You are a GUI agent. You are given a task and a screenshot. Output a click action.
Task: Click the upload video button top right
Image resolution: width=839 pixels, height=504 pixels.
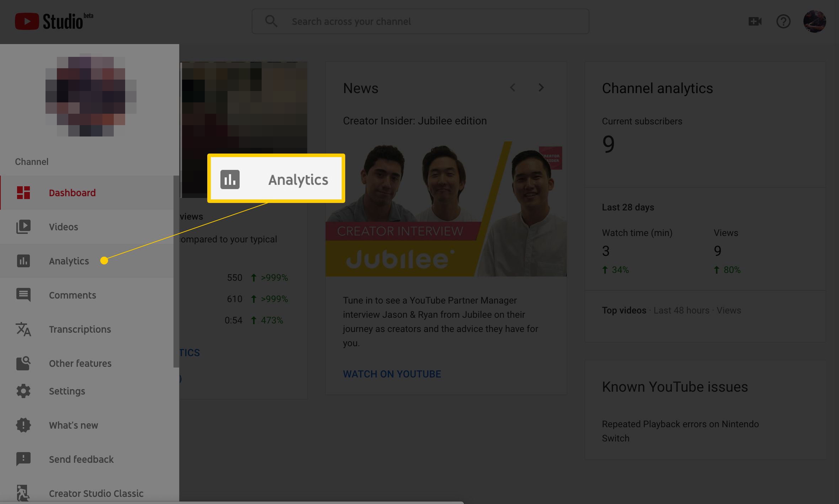point(755,21)
